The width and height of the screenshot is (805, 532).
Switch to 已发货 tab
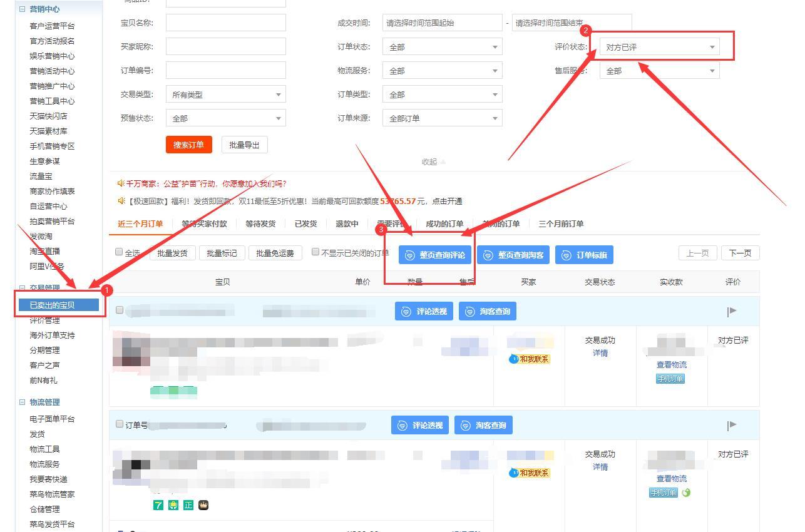[x=305, y=224]
